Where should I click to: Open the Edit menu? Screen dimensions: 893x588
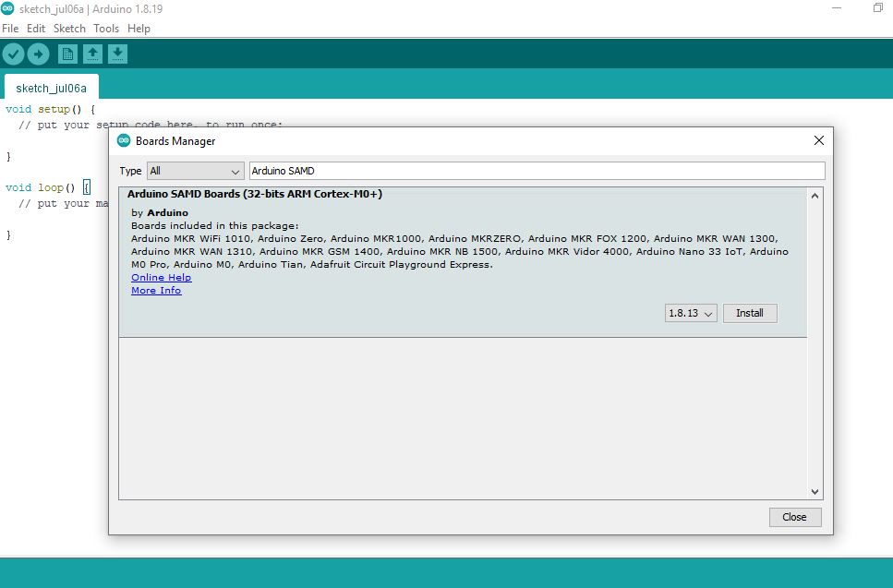click(36, 29)
